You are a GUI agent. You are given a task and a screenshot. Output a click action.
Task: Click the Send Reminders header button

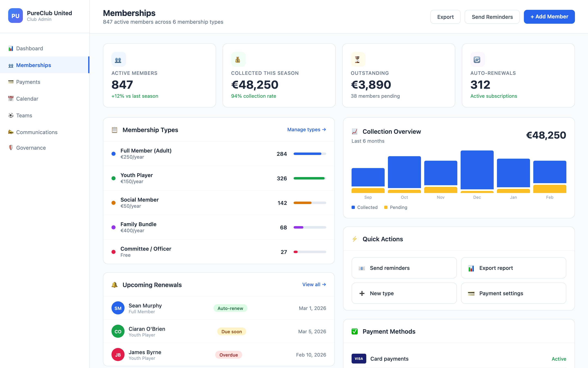click(492, 17)
